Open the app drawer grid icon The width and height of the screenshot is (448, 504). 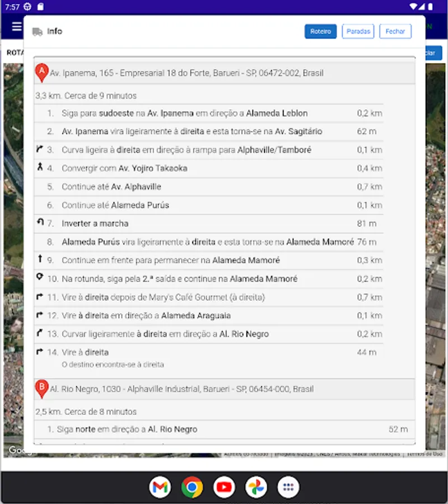(x=288, y=487)
